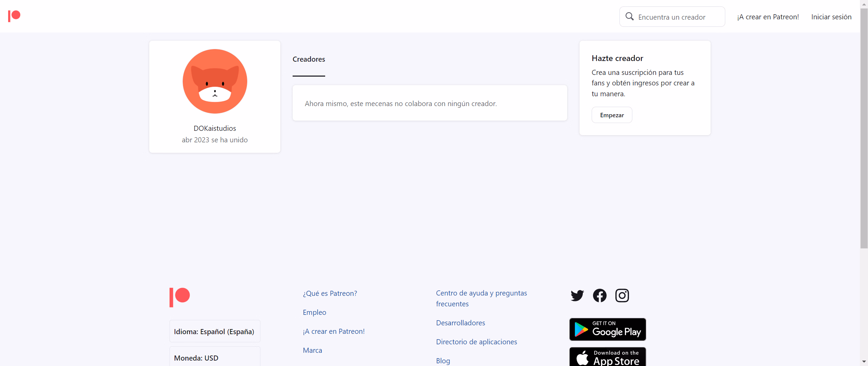Click the vertical page scrollbar thumb

point(864,128)
